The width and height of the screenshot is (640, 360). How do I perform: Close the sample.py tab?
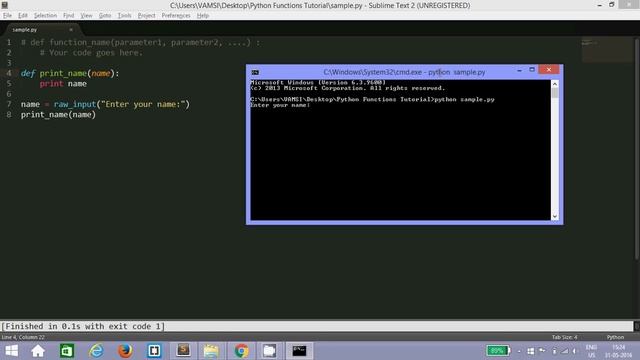click(x=71, y=30)
